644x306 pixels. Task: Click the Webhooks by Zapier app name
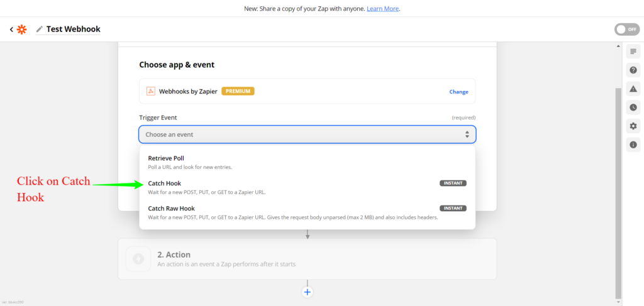click(x=188, y=92)
